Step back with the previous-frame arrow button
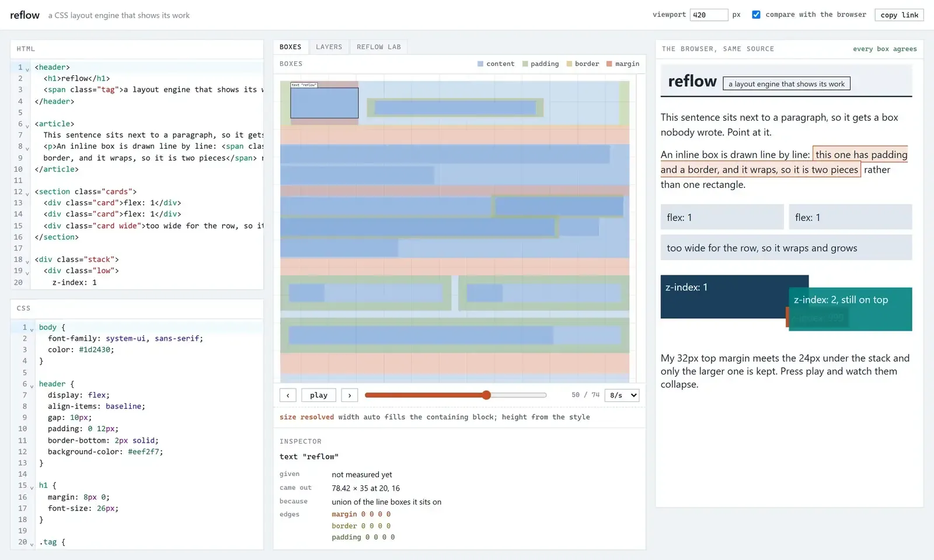The height and width of the screenshot is (560, 934). tap(288, 395)
